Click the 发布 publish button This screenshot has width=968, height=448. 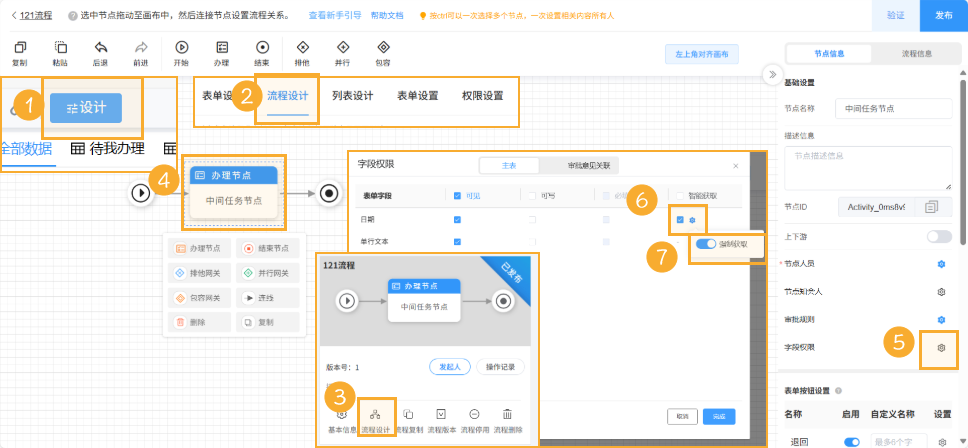pos(944,15)
